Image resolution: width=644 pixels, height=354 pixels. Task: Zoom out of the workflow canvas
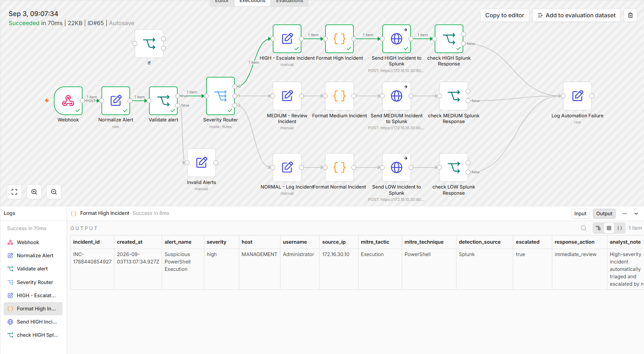(54, 192)
